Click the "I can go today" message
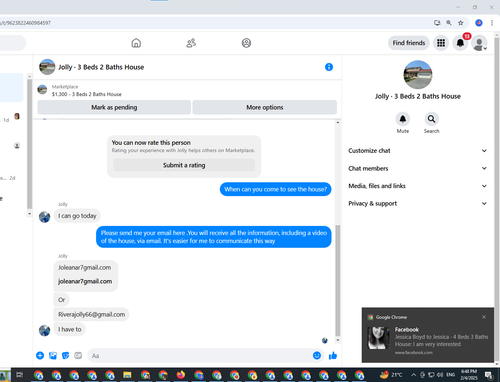The image size is (500, 382). pyautogui.click(x=77, y=216)
